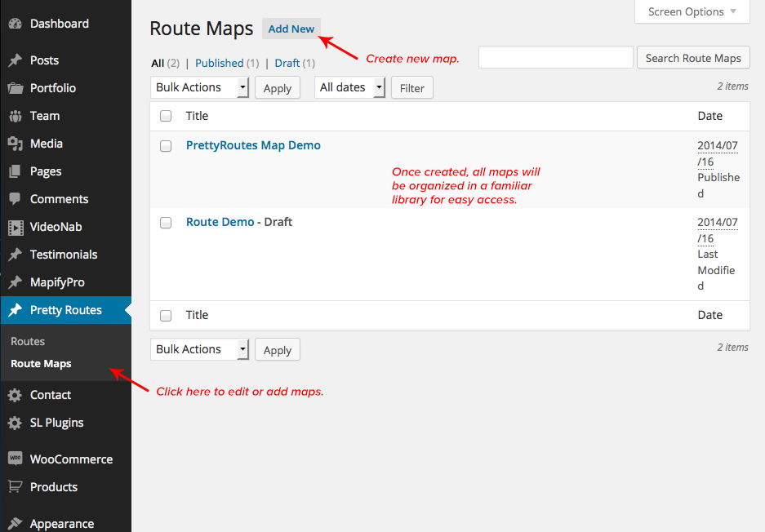The height and width of the screenshot is (532, 765).
Task: Check the select-all box in table header
Action: click(x=166, y=116)
